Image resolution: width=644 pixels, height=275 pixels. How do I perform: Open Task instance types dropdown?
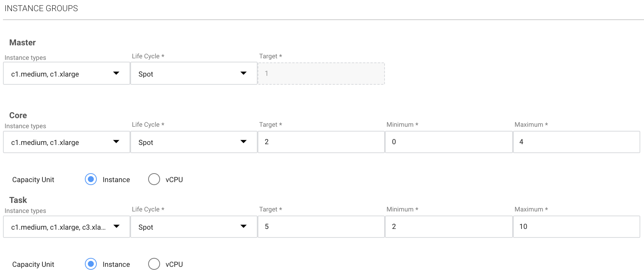(x=66, y=227)
